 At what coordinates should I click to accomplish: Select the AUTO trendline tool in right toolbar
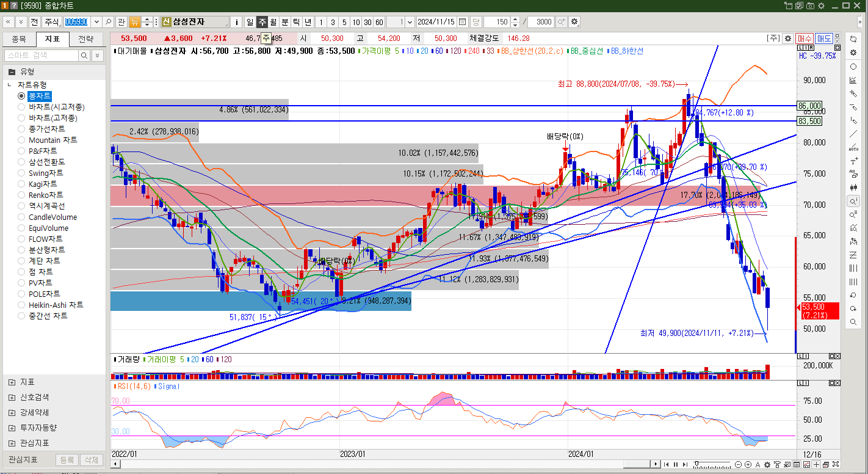point(853,148)
